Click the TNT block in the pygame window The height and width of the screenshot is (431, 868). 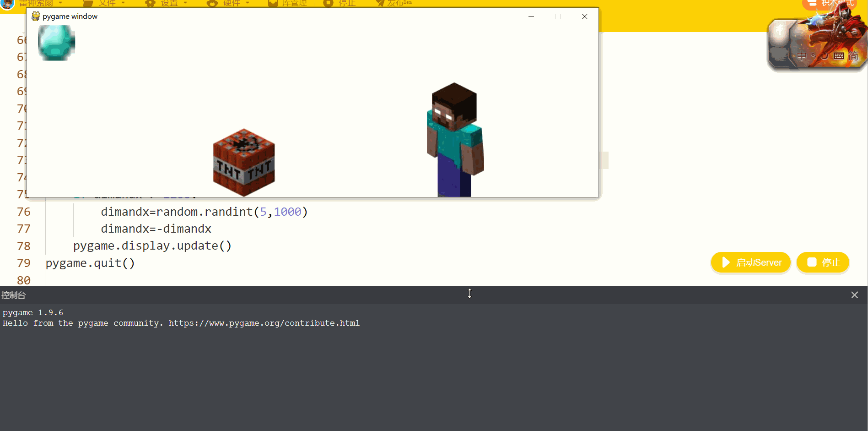pos(244,163)
